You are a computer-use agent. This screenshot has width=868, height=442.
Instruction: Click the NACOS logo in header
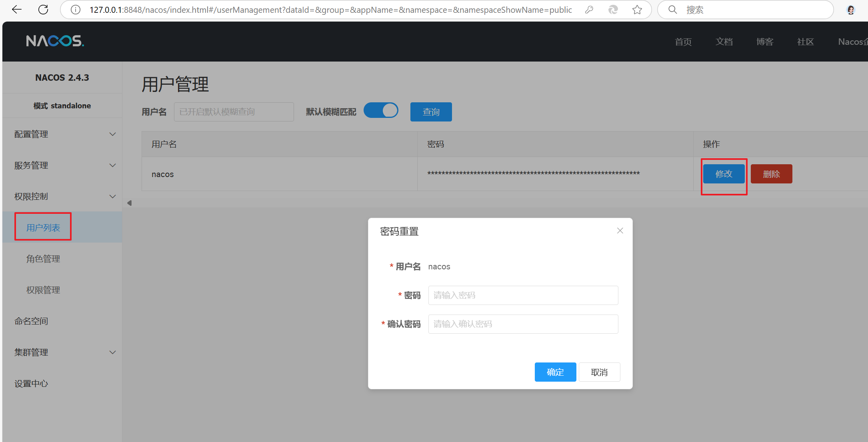coord(55,41)
